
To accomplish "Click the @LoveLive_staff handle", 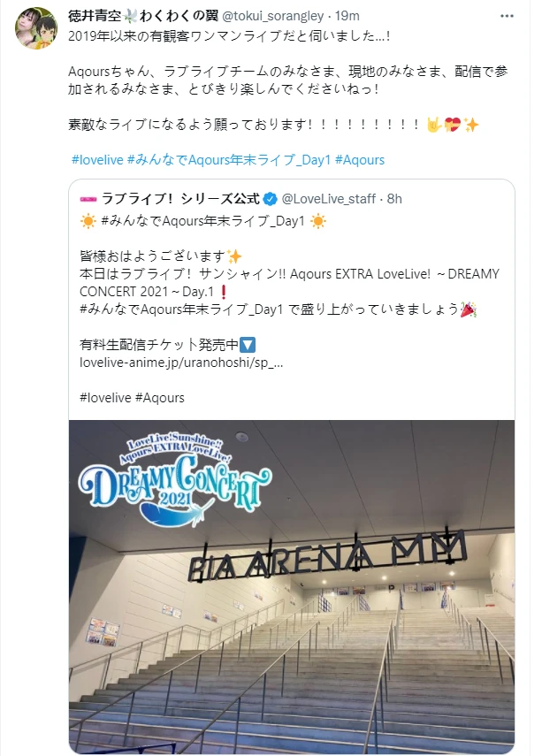I will click(328, 199).
